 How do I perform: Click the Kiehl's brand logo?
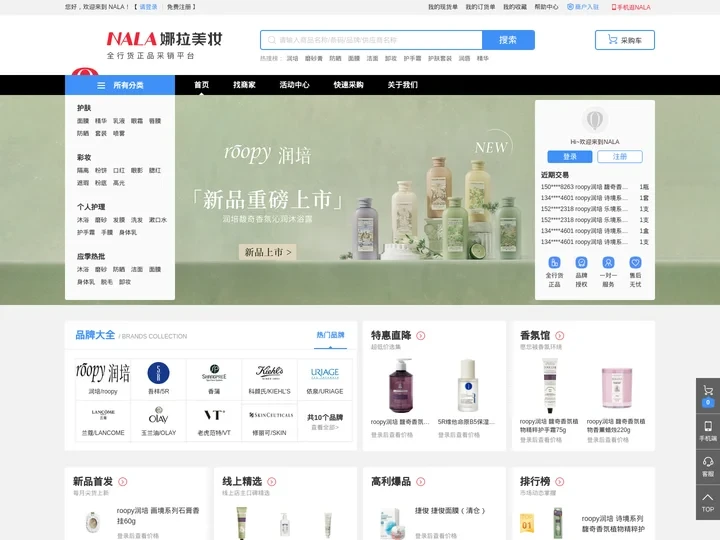click(270, 372)
